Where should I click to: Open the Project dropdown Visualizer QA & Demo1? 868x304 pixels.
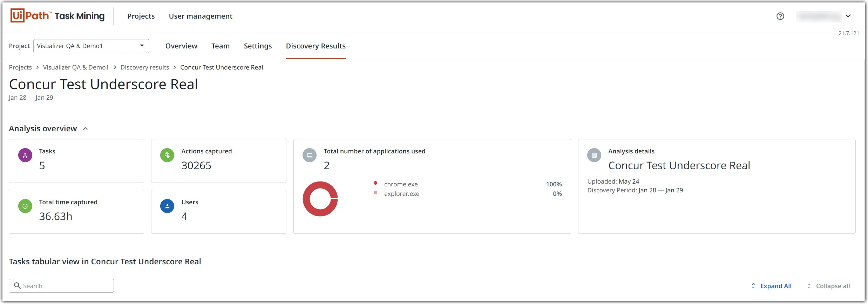[91, 46]
